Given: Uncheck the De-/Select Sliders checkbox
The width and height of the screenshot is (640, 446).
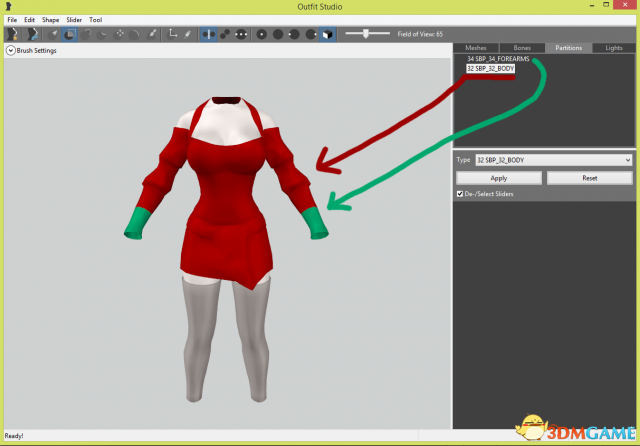Looking at the screenshot, I should (460, 193).
